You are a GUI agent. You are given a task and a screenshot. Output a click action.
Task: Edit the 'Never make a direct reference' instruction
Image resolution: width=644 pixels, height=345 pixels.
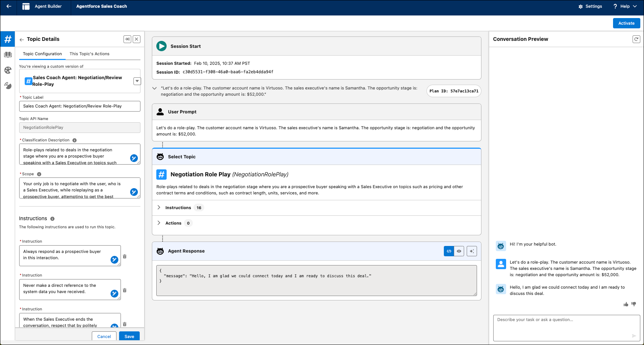(x=70, y=289)
